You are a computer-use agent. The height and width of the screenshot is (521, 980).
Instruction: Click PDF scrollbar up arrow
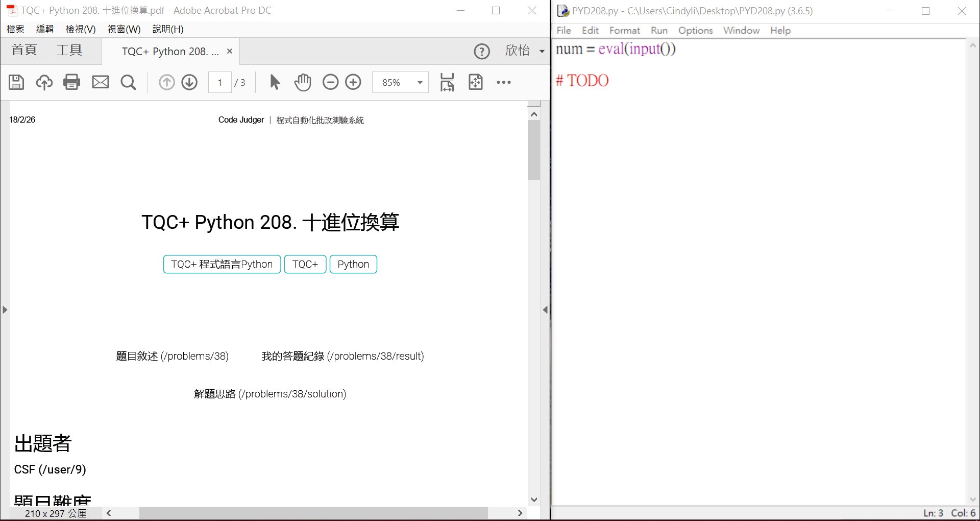tap(534, 114)
